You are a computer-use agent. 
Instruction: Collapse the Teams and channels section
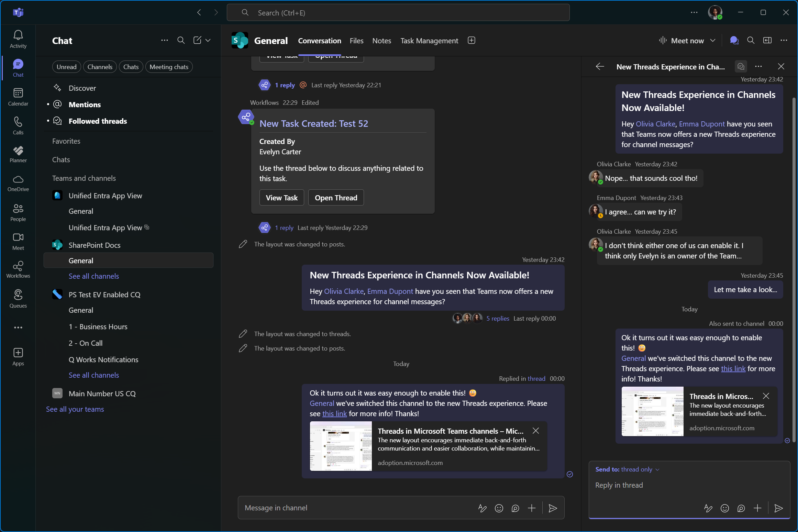[84, 178]
